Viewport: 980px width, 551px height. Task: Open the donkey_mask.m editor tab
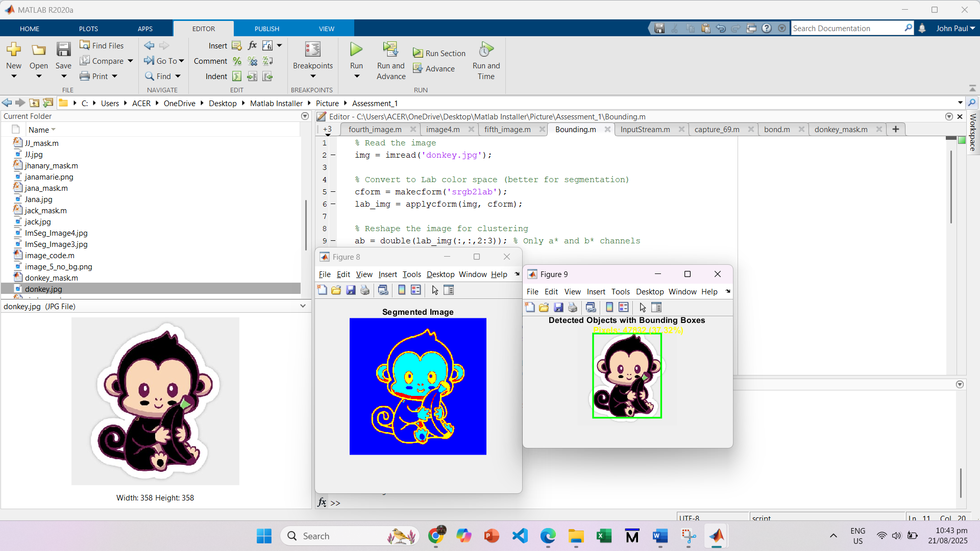pos(841,130)
